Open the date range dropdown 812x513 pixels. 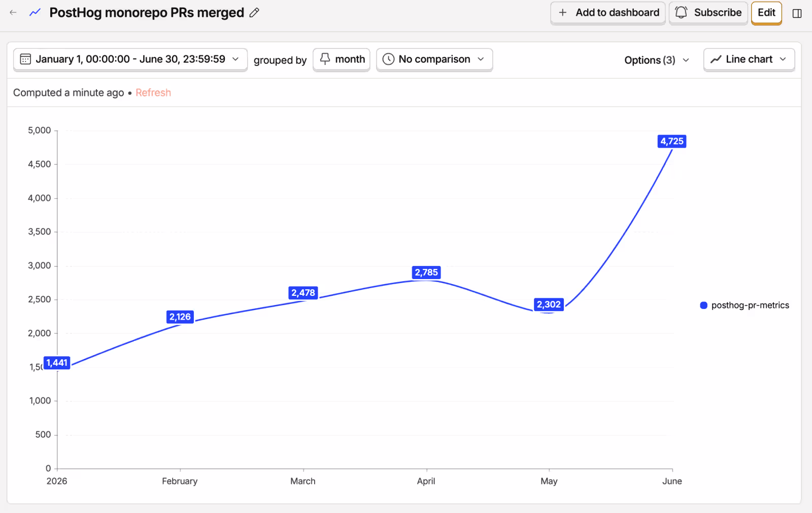pos(130,59)
